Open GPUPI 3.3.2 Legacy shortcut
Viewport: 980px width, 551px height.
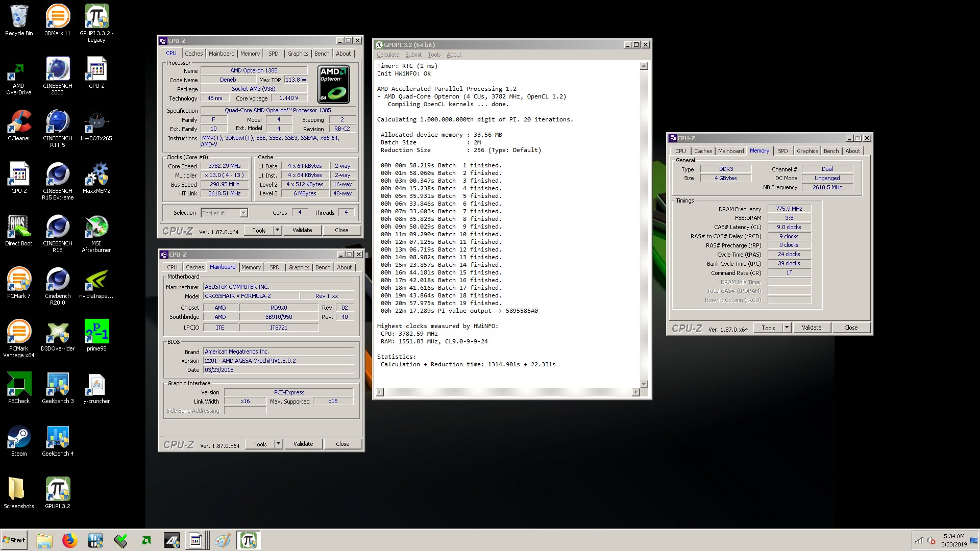click(x=96, y=23)
